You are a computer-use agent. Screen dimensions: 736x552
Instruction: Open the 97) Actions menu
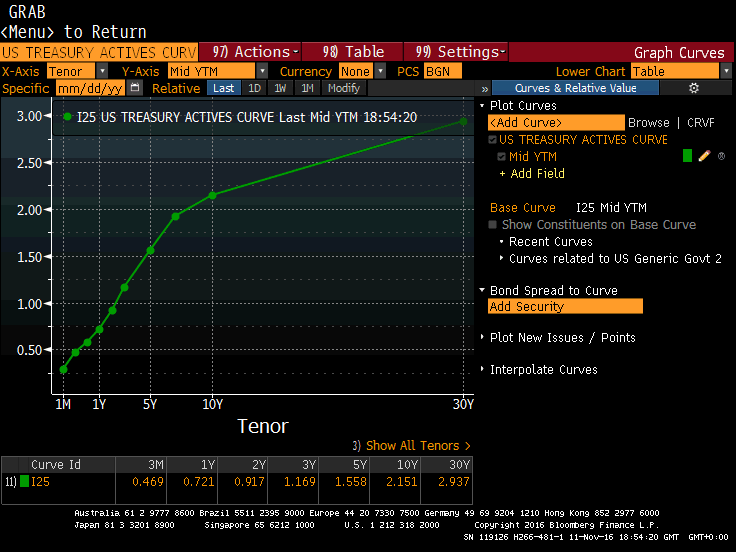249,52
